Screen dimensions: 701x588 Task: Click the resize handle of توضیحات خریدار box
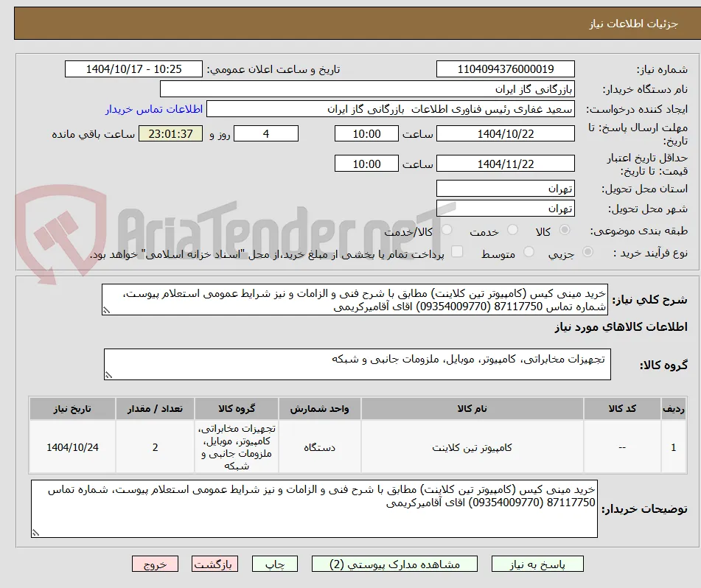[36, 533]
